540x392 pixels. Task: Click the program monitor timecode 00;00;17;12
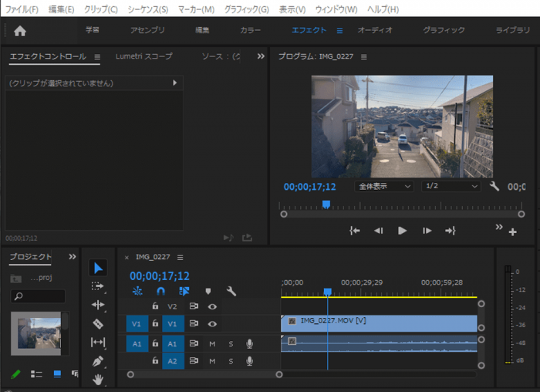(x=309, y=187)
